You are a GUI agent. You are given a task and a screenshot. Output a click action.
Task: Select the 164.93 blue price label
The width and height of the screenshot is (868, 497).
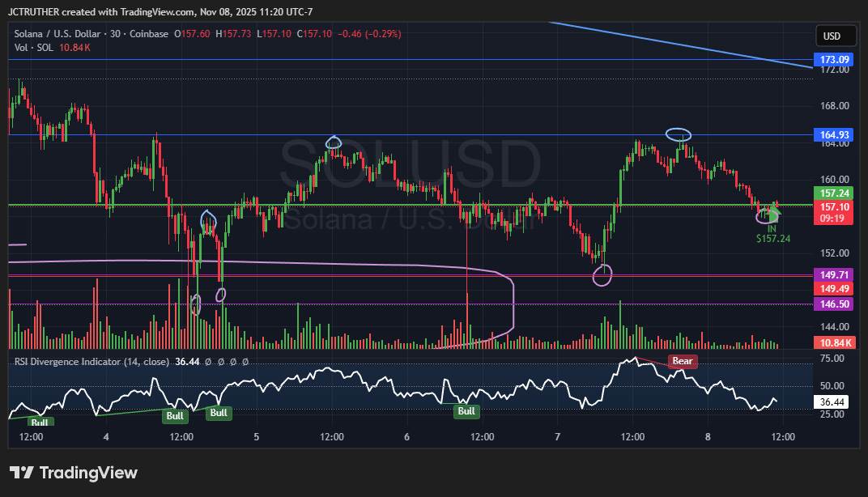(834, 134)
